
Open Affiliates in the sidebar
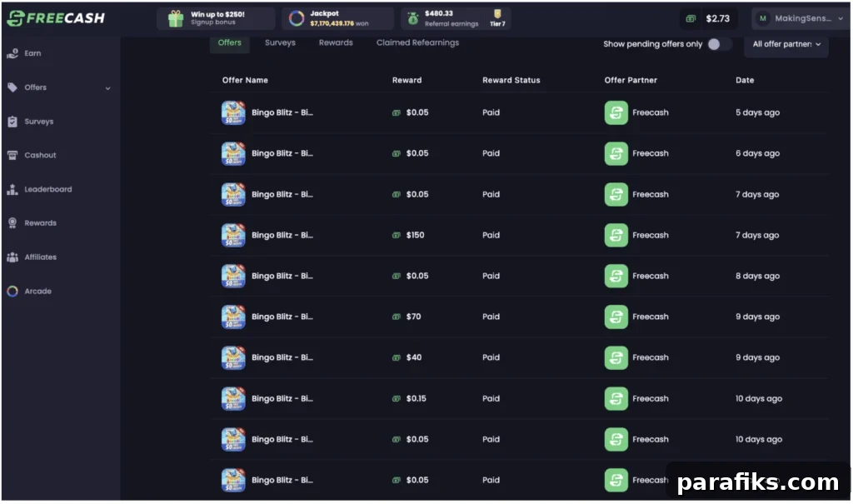pos(40,257)
